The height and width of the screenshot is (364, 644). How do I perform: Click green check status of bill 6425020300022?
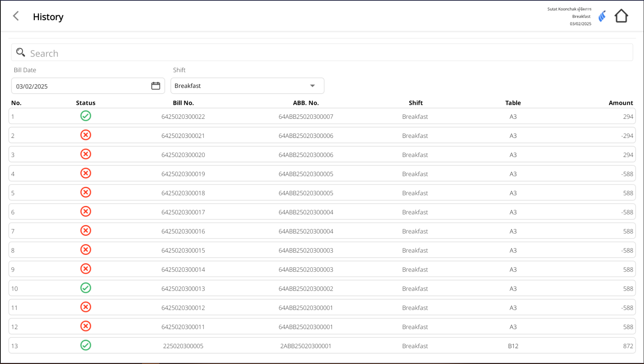[x=86, y=116]
